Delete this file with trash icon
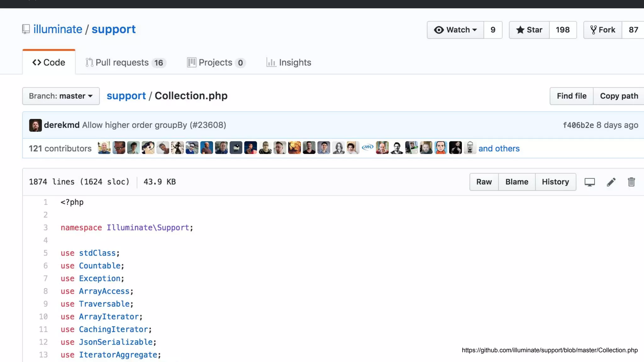The image size is (644, 362). (631, 182)
